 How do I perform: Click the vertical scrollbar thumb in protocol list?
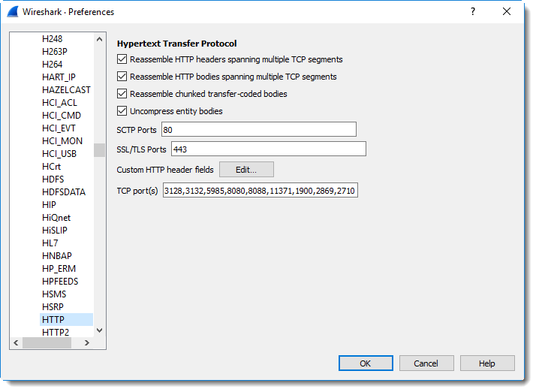click(x=100, y=150)
